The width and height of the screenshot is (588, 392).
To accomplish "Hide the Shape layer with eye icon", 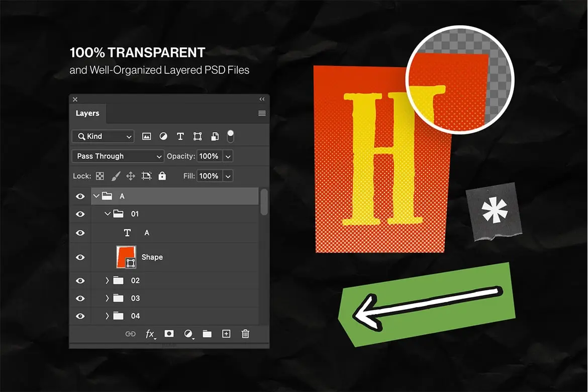I will (x=80, y=257).
